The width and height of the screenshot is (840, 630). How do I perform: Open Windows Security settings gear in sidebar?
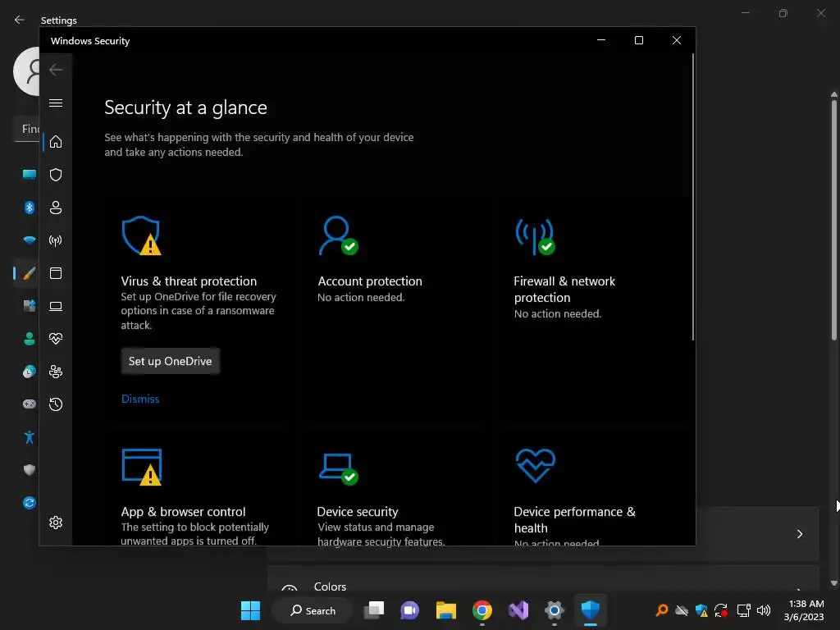point(56,523)
